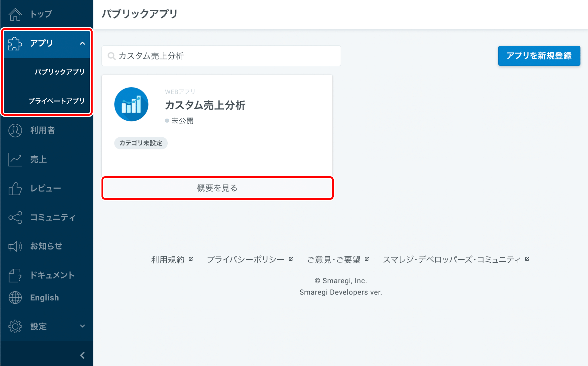Click the カスタム売上分析 app logo
Screen dimensions: 588x366
click(131, 104)
